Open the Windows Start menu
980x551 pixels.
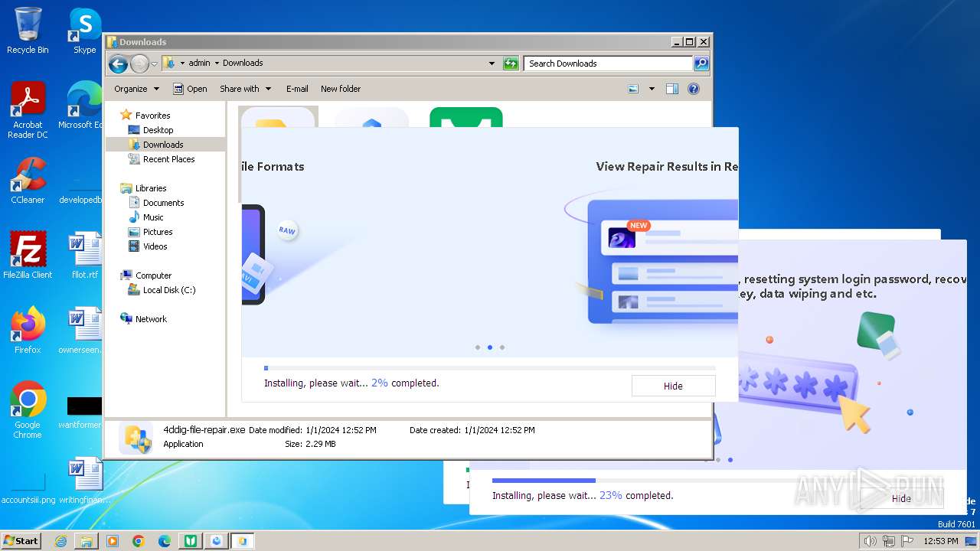(x=21, y=541)
